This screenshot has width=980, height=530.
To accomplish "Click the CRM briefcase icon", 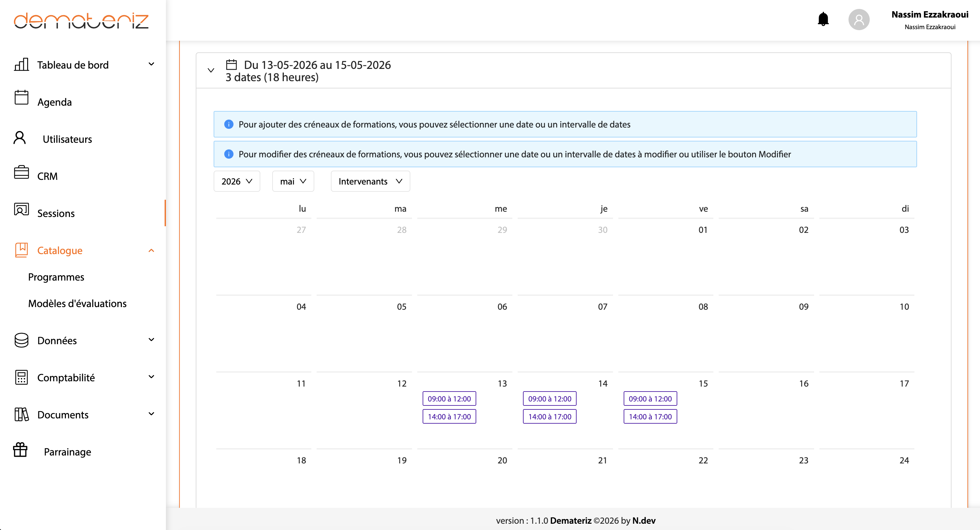I will pos(21,172).
